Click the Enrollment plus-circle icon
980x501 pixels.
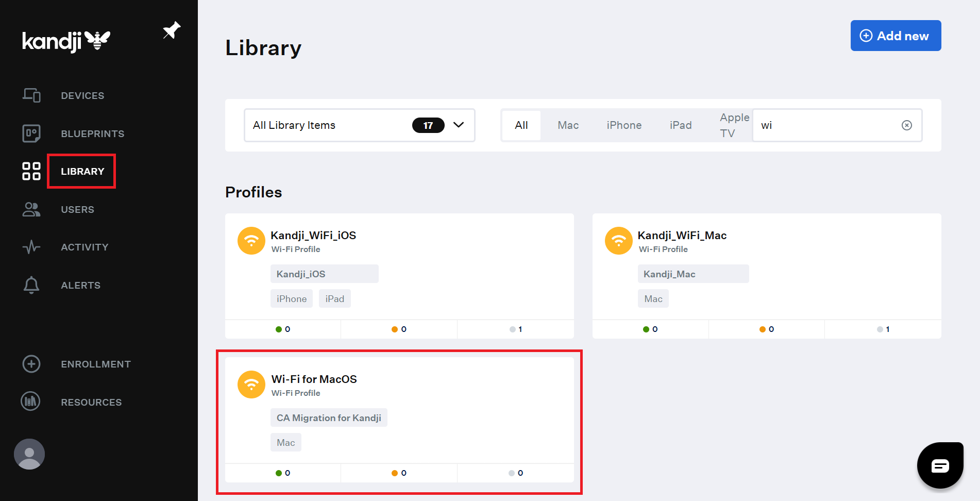(x=31, y=364)
